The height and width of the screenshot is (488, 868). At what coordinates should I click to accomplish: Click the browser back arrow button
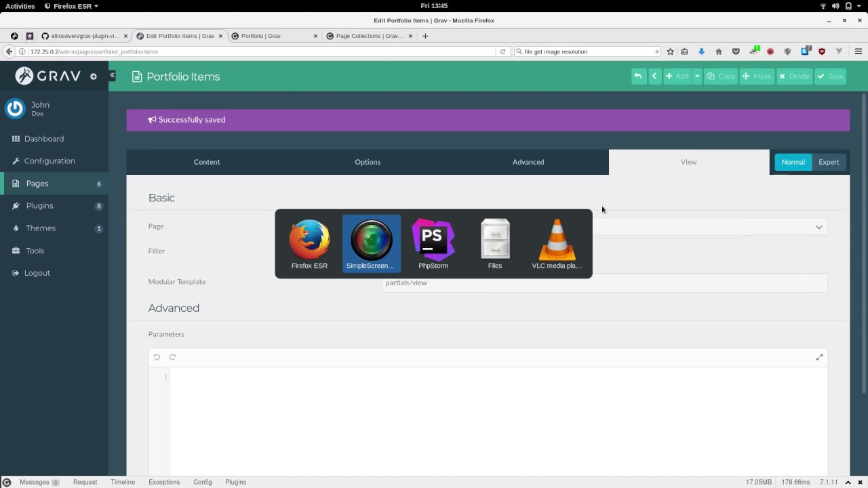[9, 52]
